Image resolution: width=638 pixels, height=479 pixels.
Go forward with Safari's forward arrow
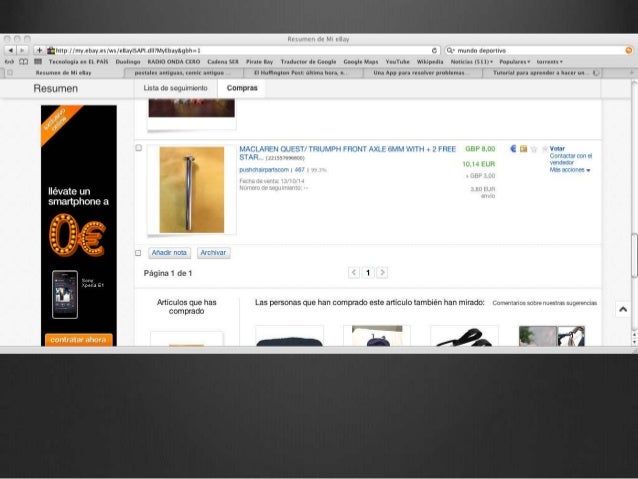[x=22, y=50]
